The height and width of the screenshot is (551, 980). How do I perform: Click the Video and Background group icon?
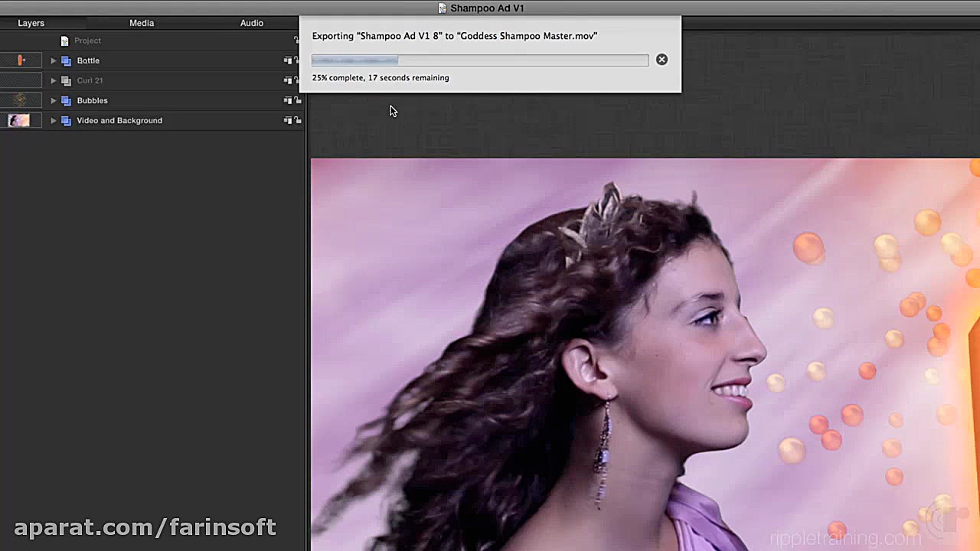[66, 120]
